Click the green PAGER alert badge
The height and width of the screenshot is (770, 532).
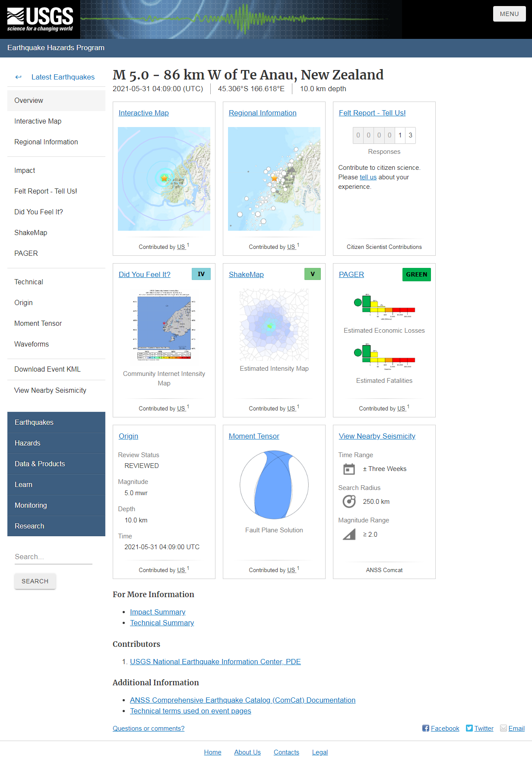(416, 275)
